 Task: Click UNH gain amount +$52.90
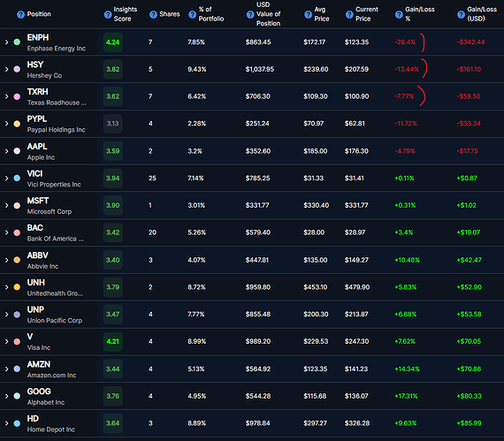[469, 287]
